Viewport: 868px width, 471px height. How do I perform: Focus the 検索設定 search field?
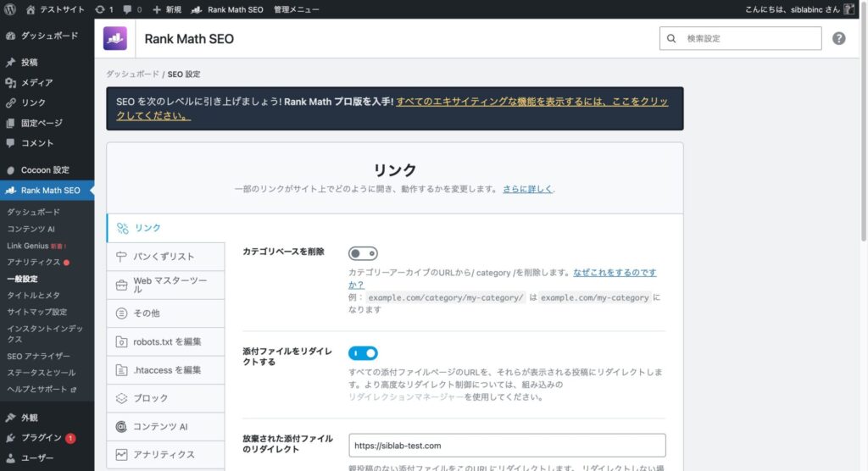pyautogui.click(x=740, y=38)
